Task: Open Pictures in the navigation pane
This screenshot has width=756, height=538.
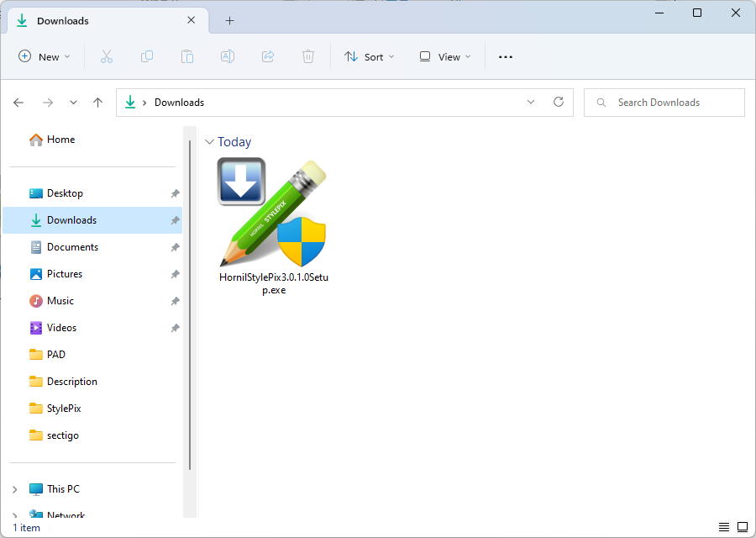Action: click(x=92, y=274)
